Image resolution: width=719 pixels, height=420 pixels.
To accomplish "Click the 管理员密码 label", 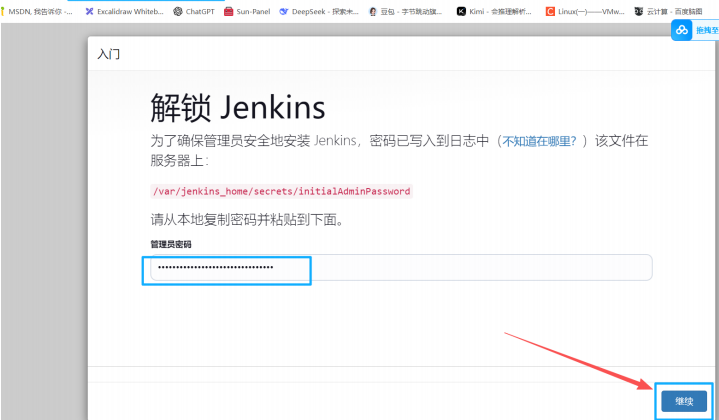I will pos(171,244).
